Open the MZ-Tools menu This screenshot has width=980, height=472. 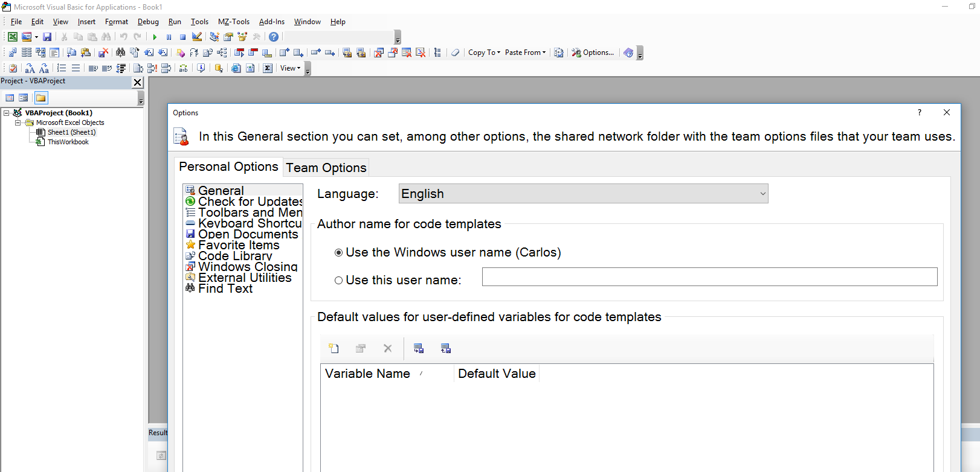pyautogui.click(x=233, y=22)
